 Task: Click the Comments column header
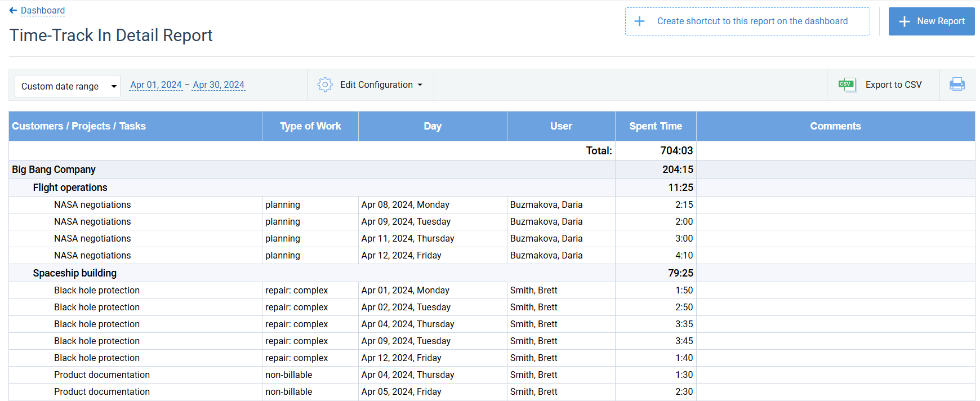click(x=835, y=126)
